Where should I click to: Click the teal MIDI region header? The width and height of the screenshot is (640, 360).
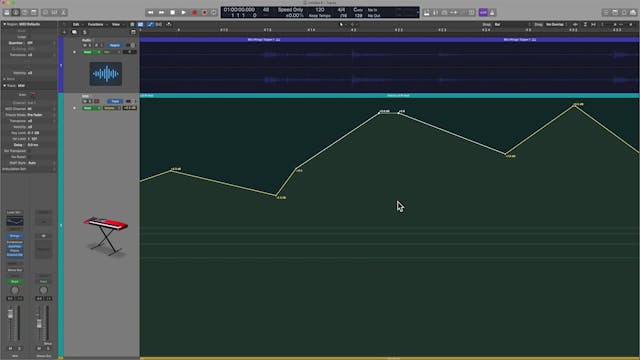pyautogui.click(x=389, y=96)
